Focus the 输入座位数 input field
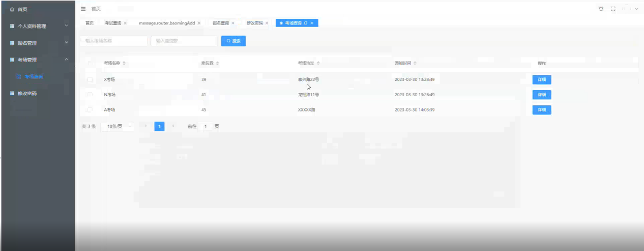Viewport: 644px width, 251px height. [x=184, y=41]
